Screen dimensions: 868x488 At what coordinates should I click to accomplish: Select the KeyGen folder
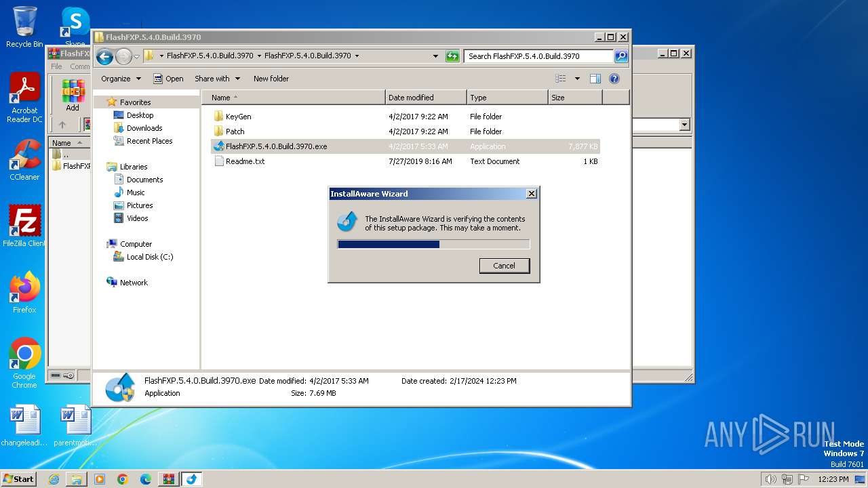click(239, 117)
